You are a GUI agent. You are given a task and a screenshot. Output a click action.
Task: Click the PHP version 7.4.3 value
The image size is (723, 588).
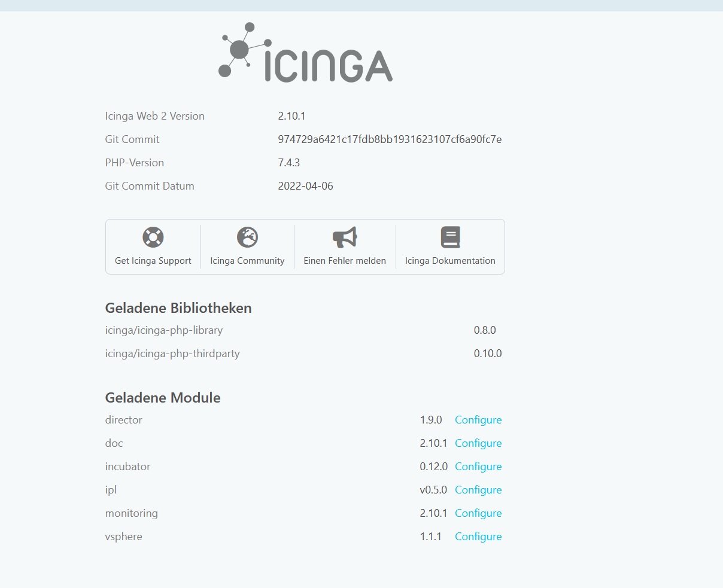coord(289,163)
